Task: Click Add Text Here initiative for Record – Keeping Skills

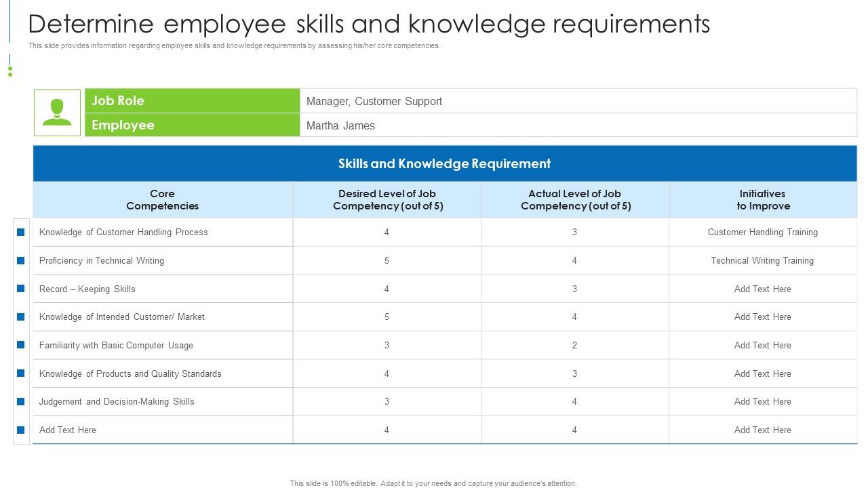Action: tap(763, 289)
